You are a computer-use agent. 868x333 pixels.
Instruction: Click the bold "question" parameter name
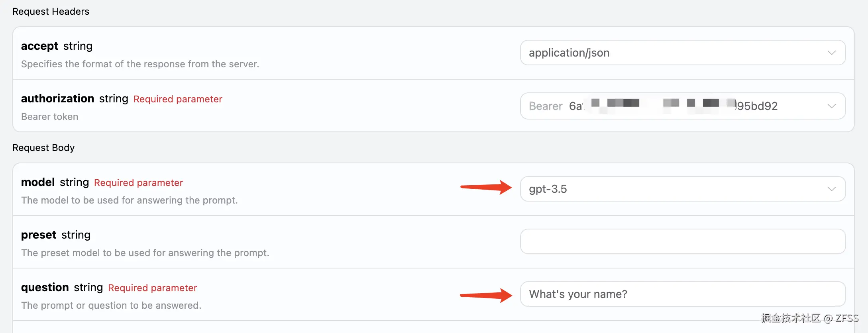coord(45,288)
